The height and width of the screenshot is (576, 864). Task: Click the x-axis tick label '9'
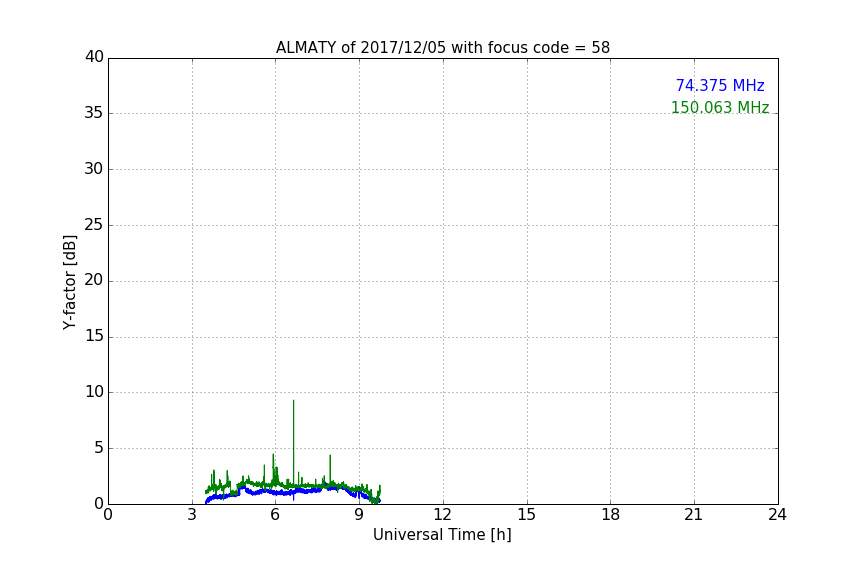359,515
